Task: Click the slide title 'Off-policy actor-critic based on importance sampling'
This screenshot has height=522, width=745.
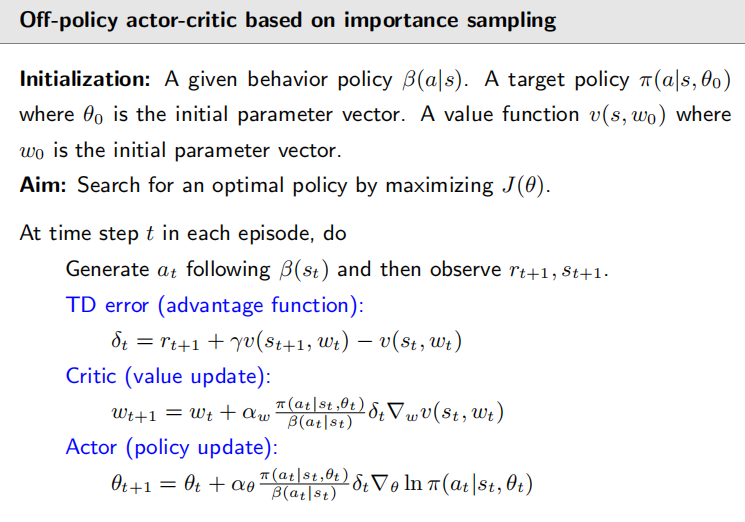Action: [x=287, y=20]
